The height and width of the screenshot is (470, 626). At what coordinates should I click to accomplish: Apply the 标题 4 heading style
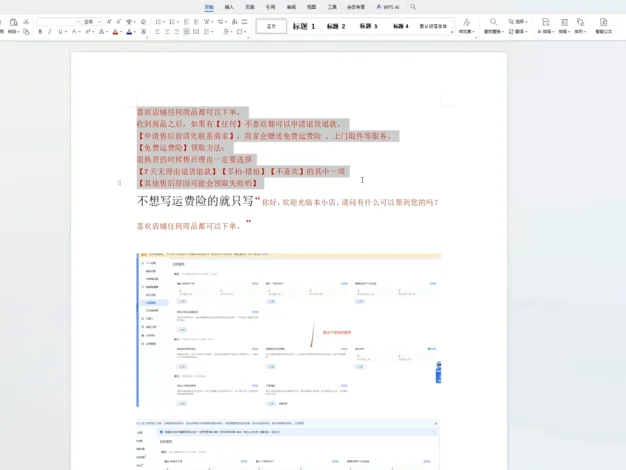pyautogui.click(x=400, y=26)
